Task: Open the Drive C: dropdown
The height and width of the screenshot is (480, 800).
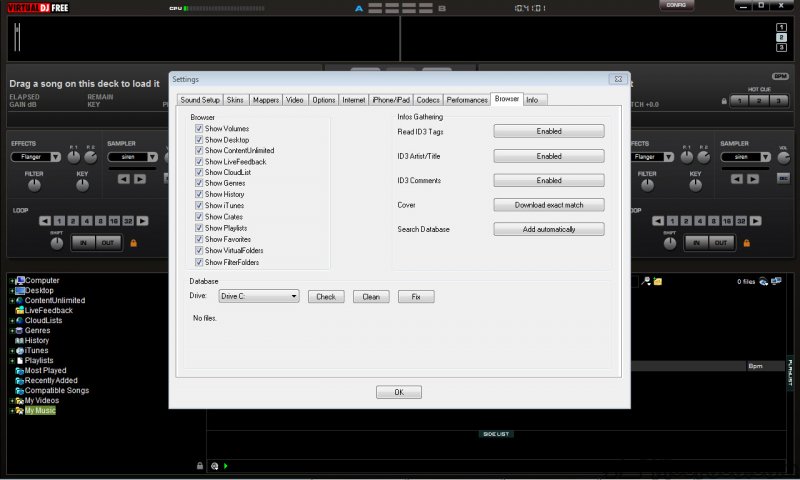Action: 259,296
